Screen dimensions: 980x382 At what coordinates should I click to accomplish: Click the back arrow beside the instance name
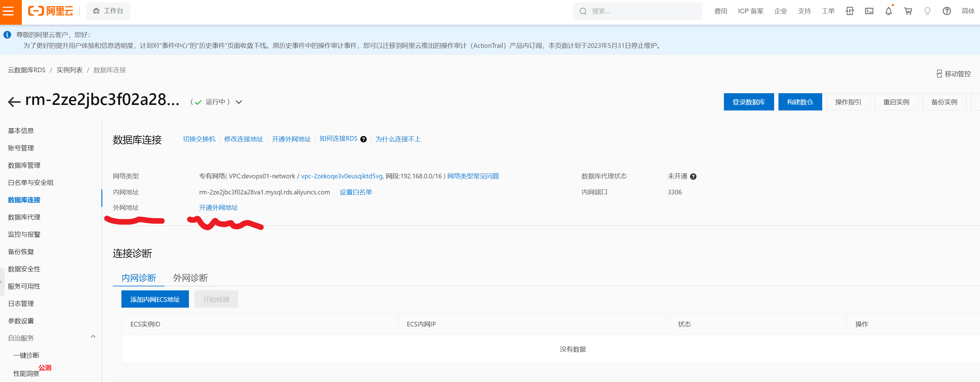point(14,102)
